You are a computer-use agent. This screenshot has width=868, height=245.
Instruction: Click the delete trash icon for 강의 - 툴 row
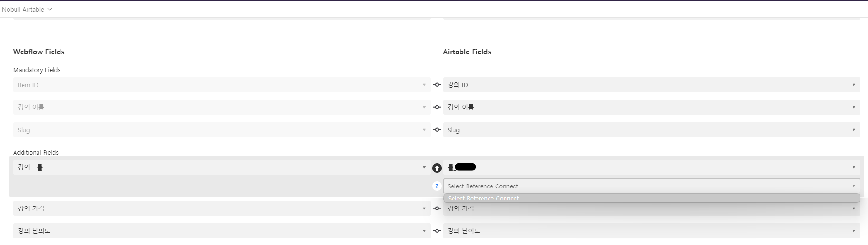pos(437,168)
